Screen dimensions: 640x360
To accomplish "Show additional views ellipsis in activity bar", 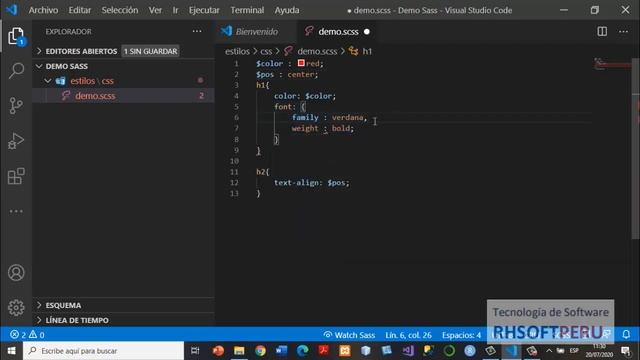I will point(16,211).
